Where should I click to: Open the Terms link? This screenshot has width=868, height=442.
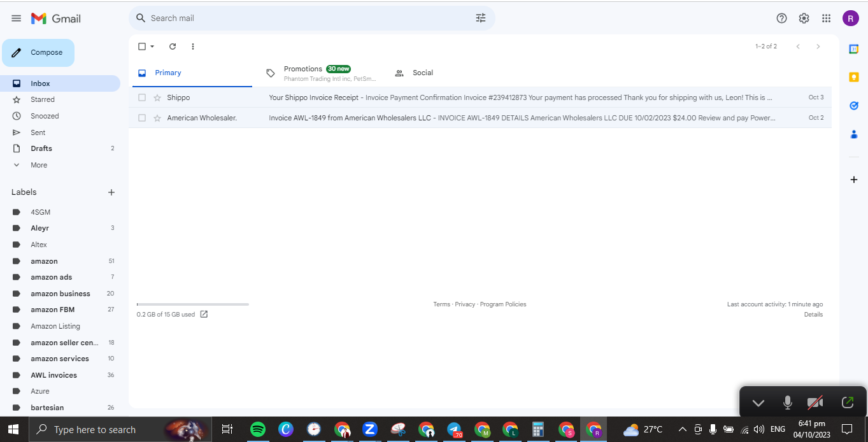pos(441,304)
